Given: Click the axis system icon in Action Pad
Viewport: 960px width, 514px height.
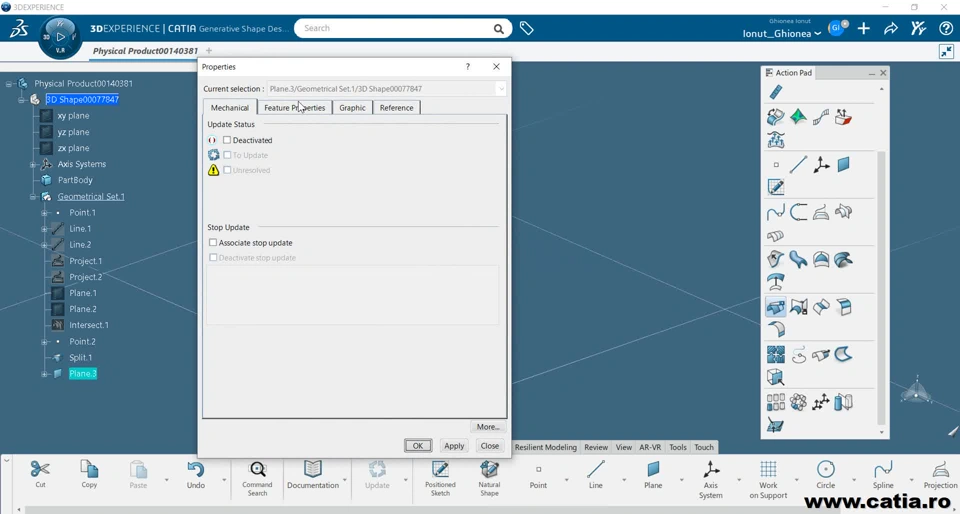Looking at the screenshot, I should [x=821, y=164].
